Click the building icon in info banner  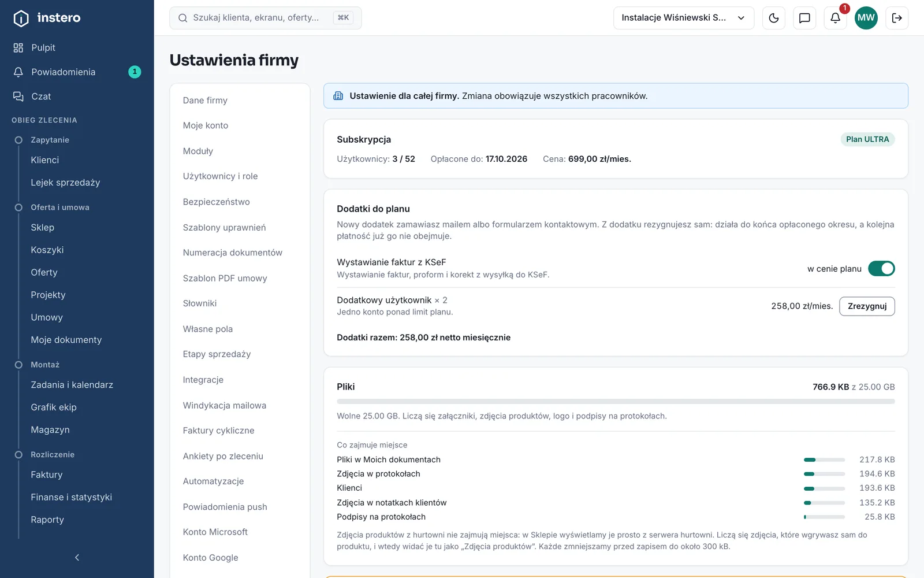(x=338, y=96)
